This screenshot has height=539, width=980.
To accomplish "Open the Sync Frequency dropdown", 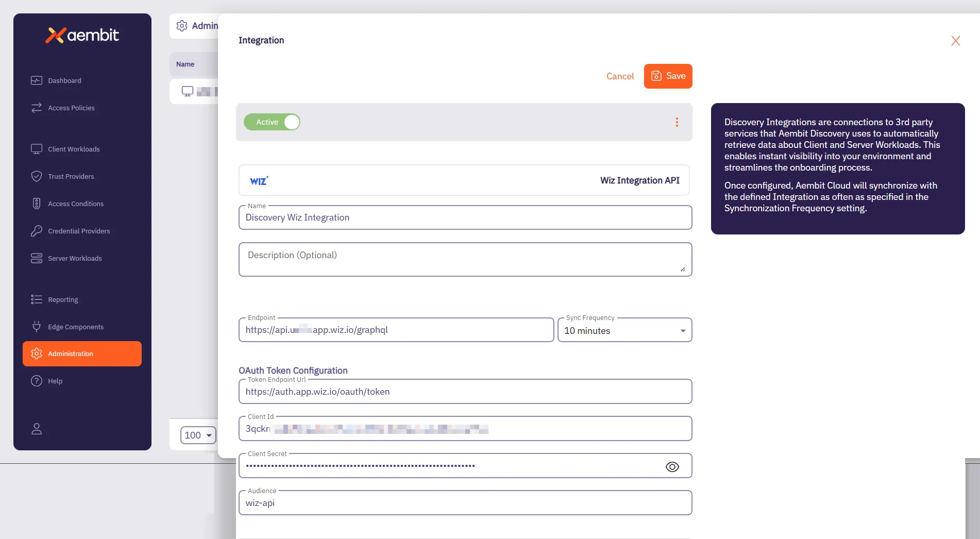I will [x=683, y=330].
